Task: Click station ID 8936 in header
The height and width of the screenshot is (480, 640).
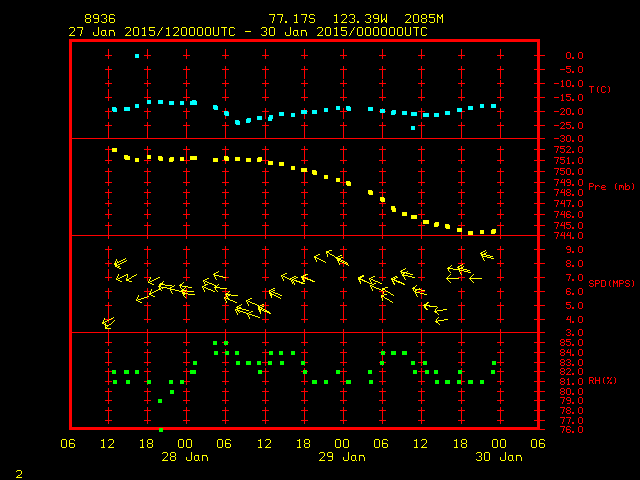Action: (x=100, y=19)
